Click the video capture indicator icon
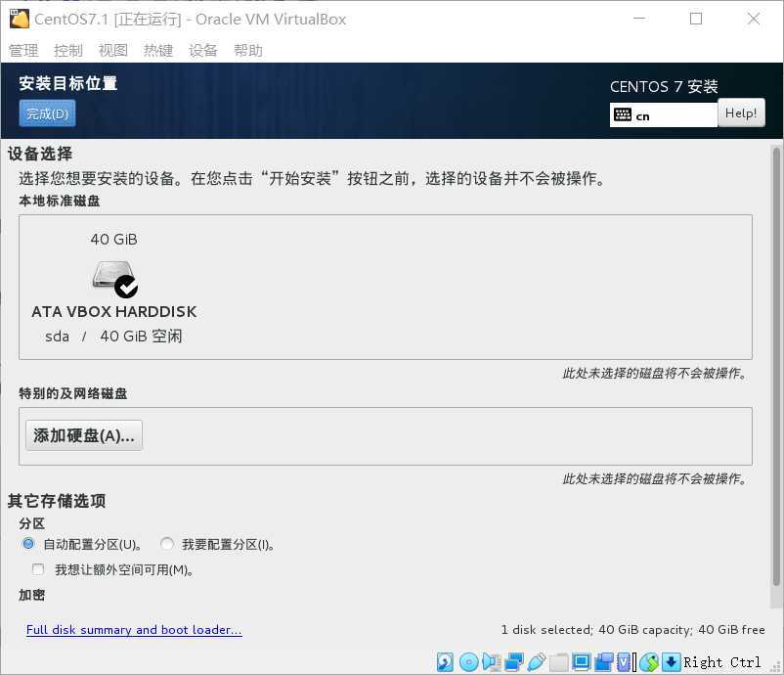This screenshot has height=675, width=784. [x=604, y=662]
